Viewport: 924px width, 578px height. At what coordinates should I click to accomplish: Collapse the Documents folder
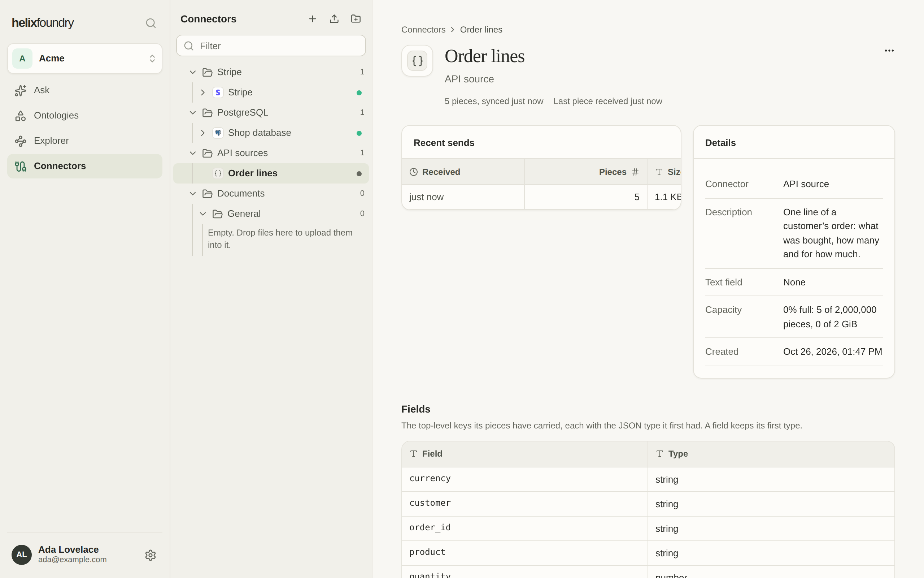[193, 194]
